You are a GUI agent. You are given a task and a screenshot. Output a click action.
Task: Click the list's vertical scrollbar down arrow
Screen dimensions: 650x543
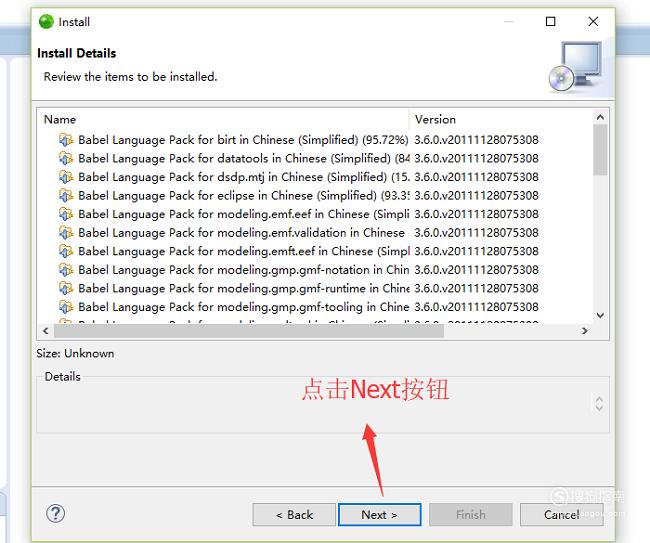pyautogui.click(x=600, y=316)
